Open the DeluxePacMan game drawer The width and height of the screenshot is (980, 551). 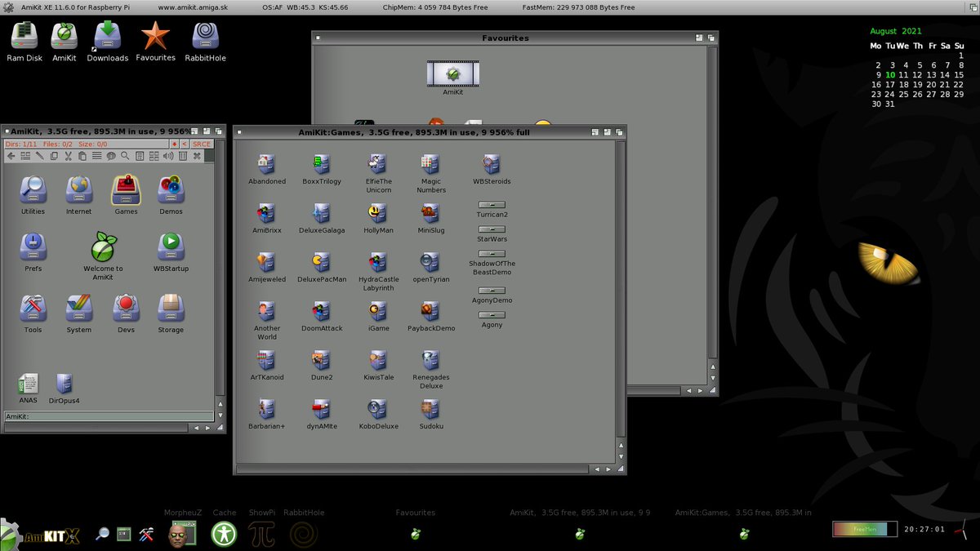tap(322, 267)
